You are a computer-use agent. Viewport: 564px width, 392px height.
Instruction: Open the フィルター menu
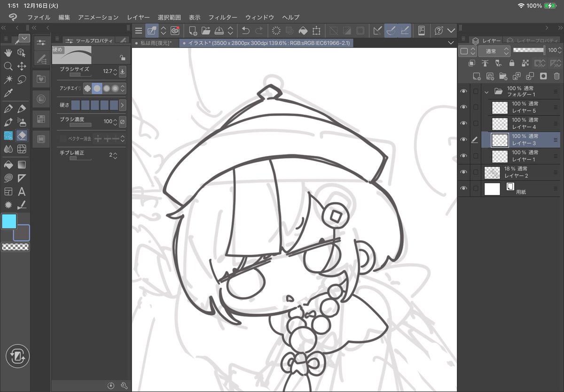point(223,17)
